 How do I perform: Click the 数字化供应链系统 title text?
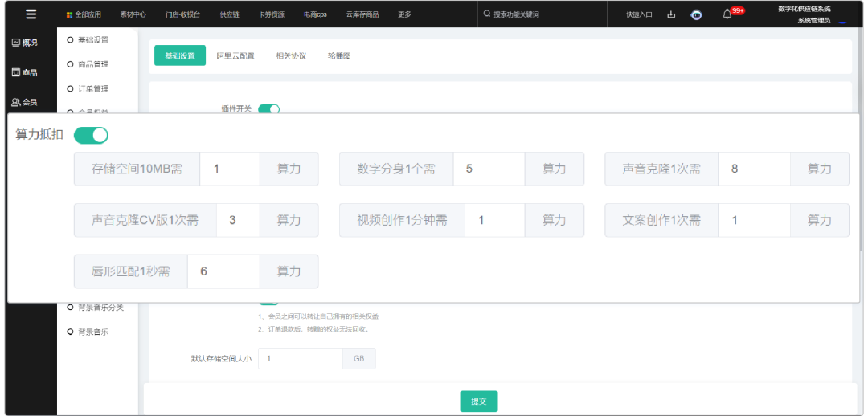coord(804,9)
